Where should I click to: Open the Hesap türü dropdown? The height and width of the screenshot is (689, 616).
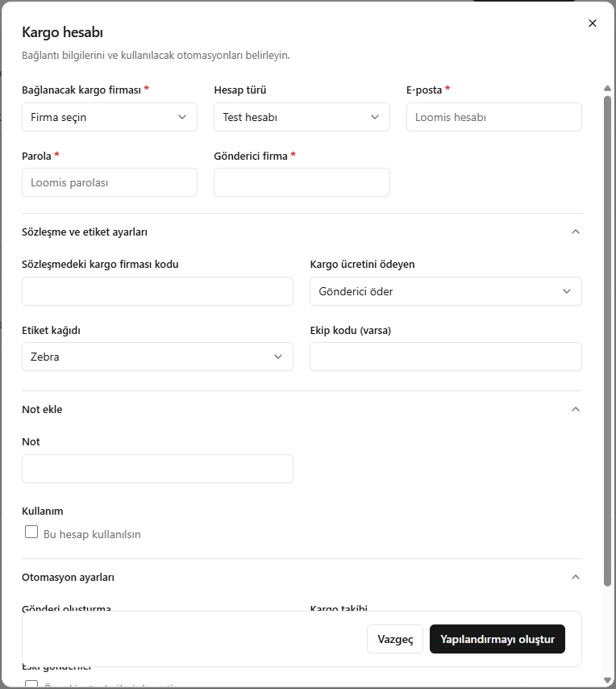coord(302,117)
